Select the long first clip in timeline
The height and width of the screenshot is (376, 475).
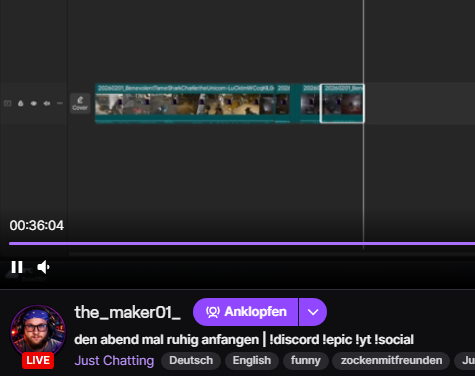(x=185, y=103)
